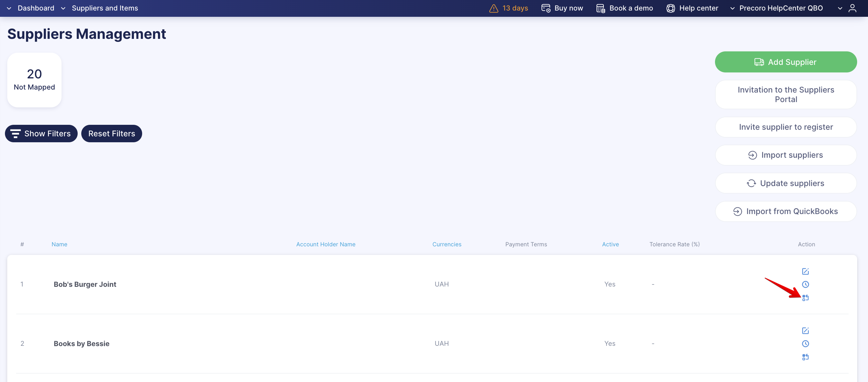The height and width of the screenshot is (382, 868).
Task: Click the Import suppliers button
Action: (x=786, y=155)
